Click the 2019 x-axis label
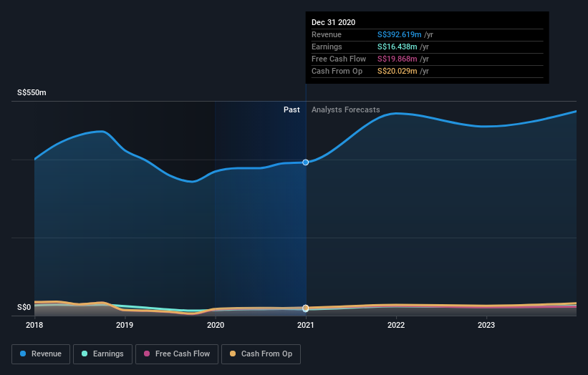 point(125,325)
